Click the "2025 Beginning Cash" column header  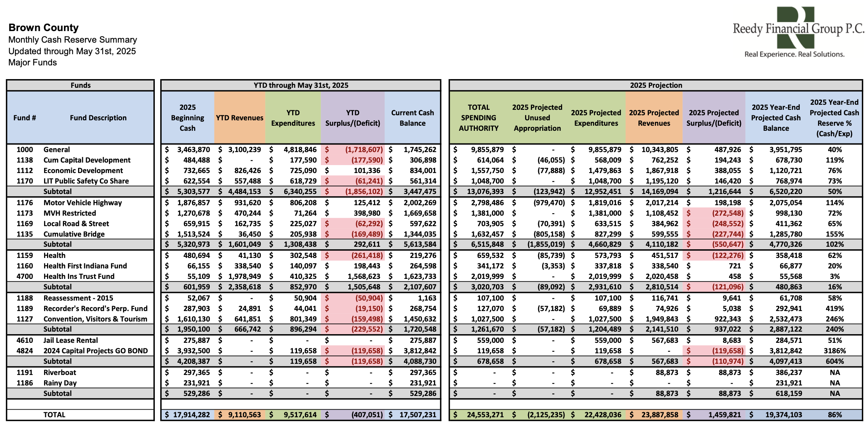188,118
